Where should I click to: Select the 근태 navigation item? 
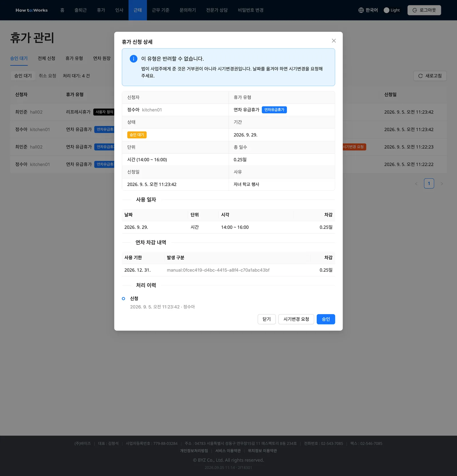138,10
